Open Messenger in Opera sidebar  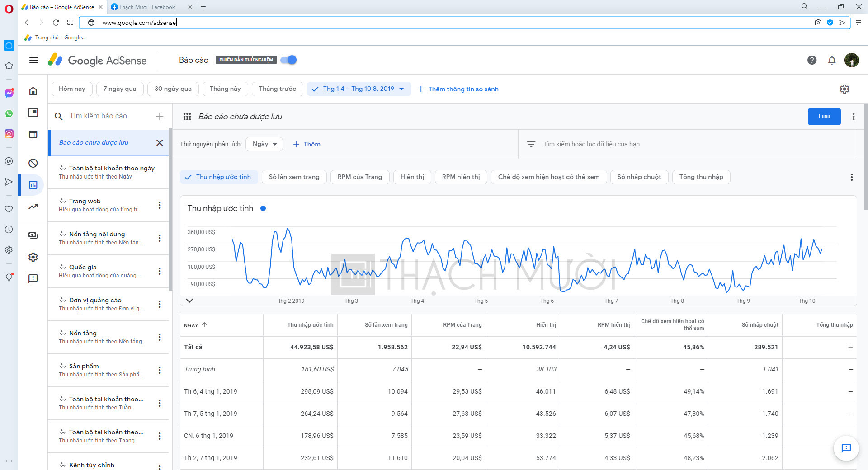tap(9, 93)
